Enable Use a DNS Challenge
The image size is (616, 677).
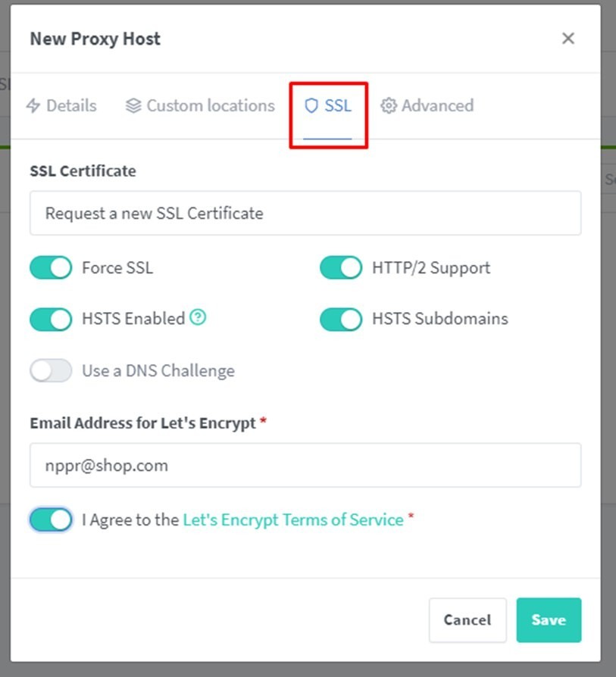point(51,370)
